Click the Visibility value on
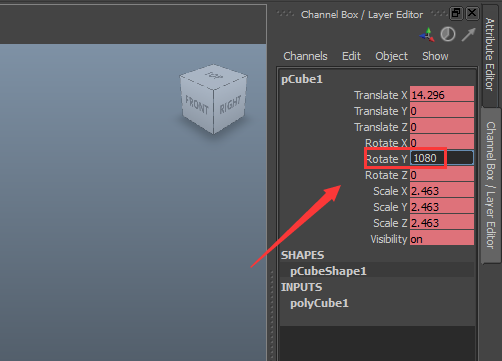This screenshot has height=361, width=502. (x=442, y=238)
